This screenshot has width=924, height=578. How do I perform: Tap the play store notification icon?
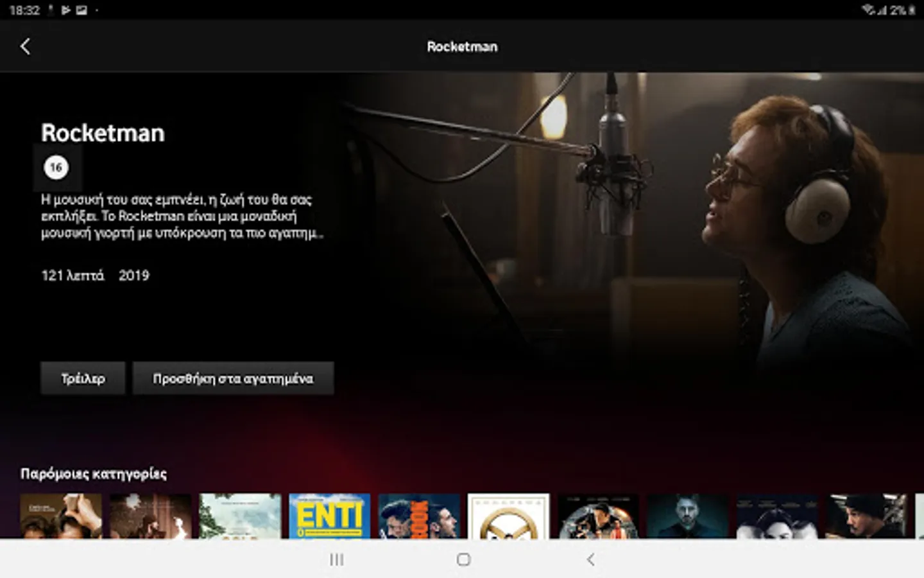(x=66, y=10)
